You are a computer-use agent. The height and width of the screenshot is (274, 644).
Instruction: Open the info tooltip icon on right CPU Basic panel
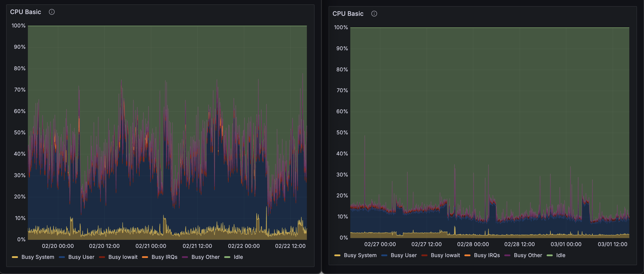point(374,14)
